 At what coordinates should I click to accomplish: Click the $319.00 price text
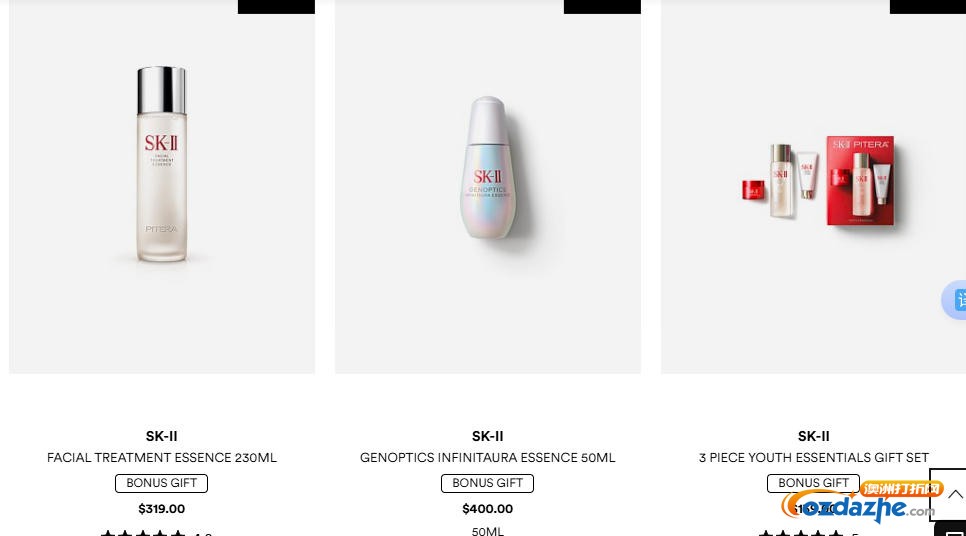[x=161, y=509]
